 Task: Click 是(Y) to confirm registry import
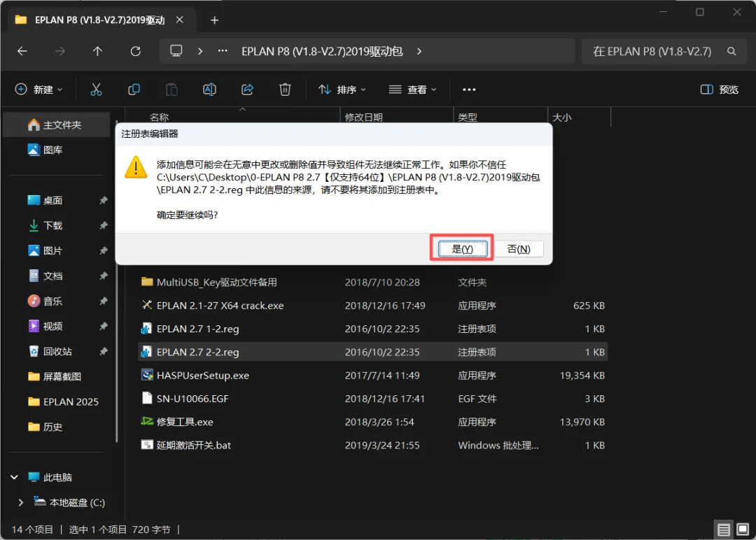463,249
